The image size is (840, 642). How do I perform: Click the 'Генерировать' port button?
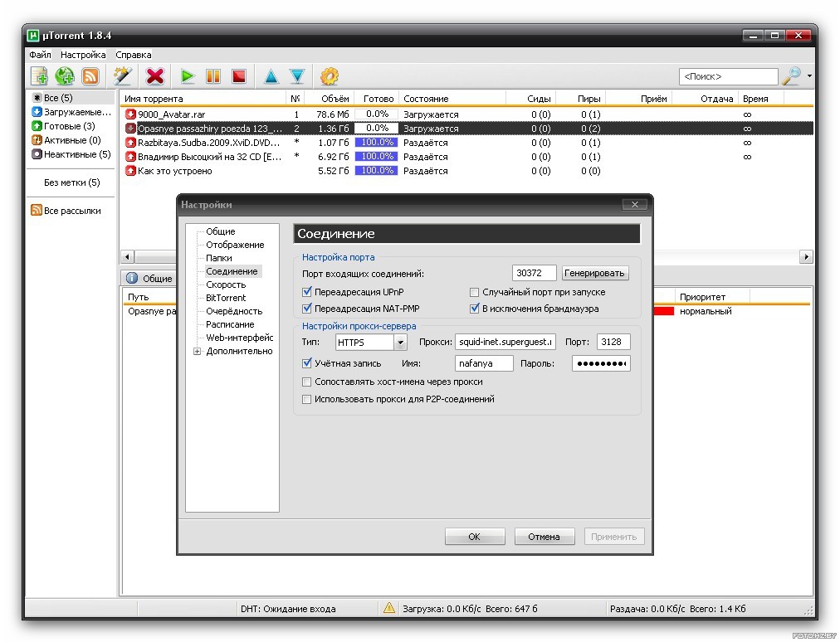[x=594, y=273]
